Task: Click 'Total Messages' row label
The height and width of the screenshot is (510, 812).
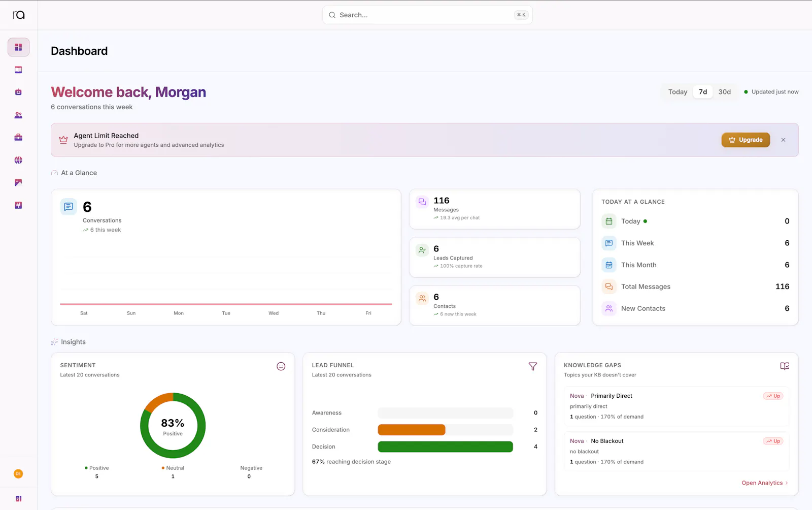Action: [x=646, y=287]
